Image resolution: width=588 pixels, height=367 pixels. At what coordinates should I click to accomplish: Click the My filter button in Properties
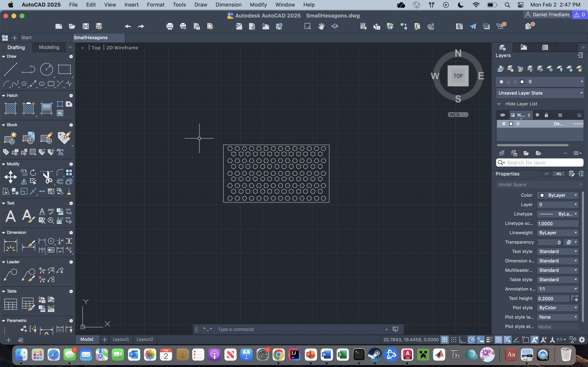[x=559, y=174]
